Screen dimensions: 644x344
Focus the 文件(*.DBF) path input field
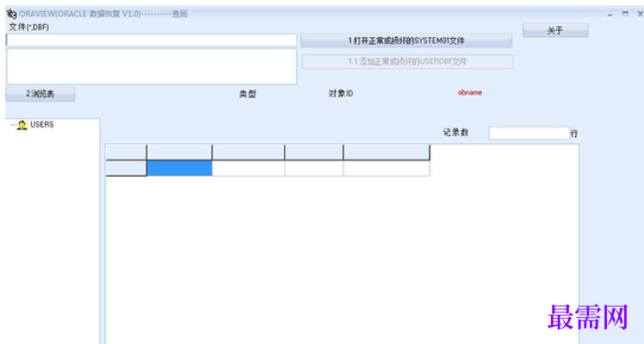pos(152,41)
